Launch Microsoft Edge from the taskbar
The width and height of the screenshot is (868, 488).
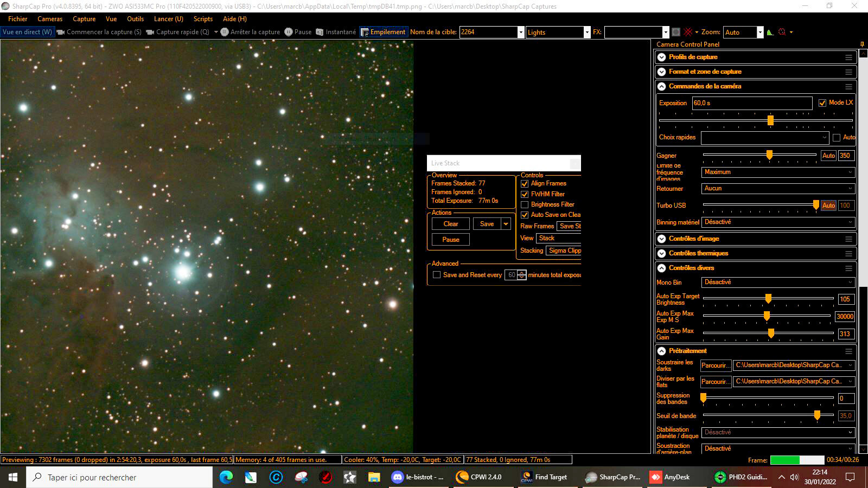(x=226, y=477)
